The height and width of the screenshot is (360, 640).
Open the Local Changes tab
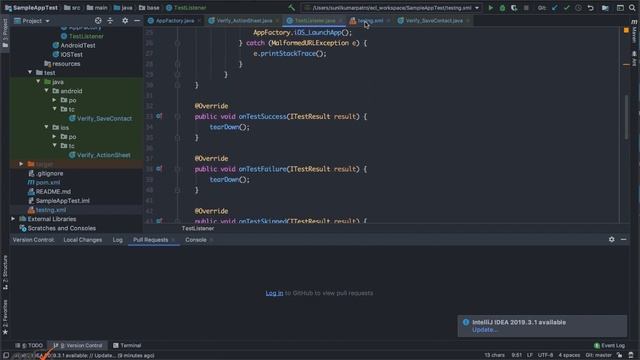(83, 240)
